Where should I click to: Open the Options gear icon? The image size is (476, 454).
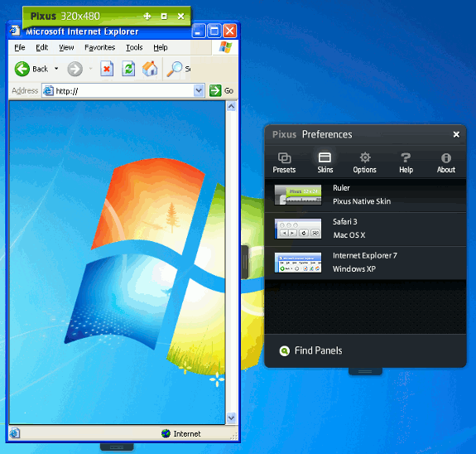click(x=365, y=157)
